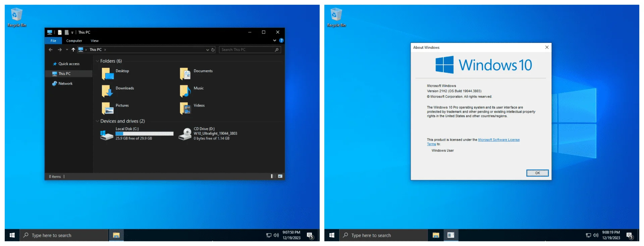Viewport: 644px width, 246px height.
Task: Click the New folder icon in Explorer's title bar
Action: coord(67,32)
